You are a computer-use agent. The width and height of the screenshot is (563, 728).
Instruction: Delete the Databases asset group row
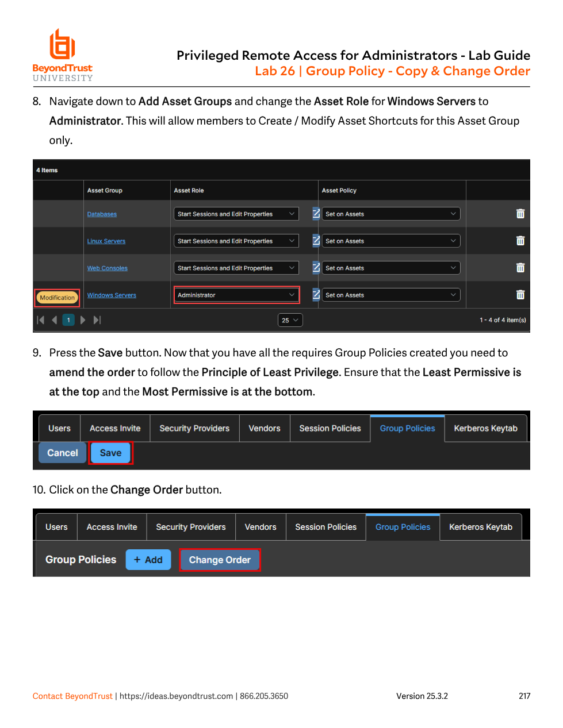520,214
